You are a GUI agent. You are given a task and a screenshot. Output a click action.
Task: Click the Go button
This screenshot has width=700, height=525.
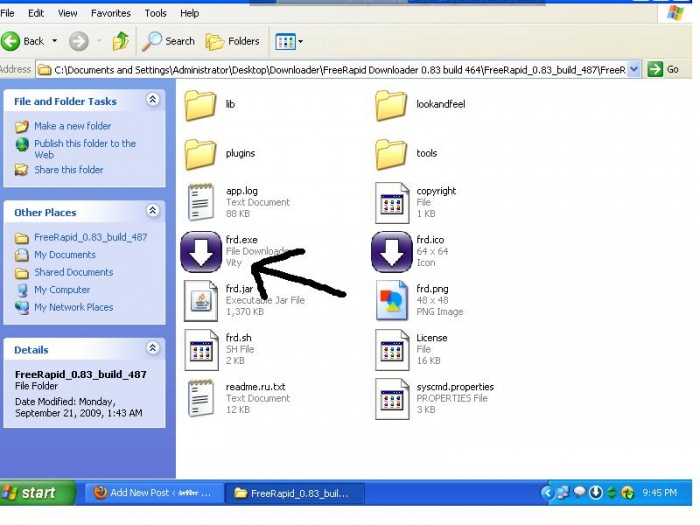pos(663,69)
